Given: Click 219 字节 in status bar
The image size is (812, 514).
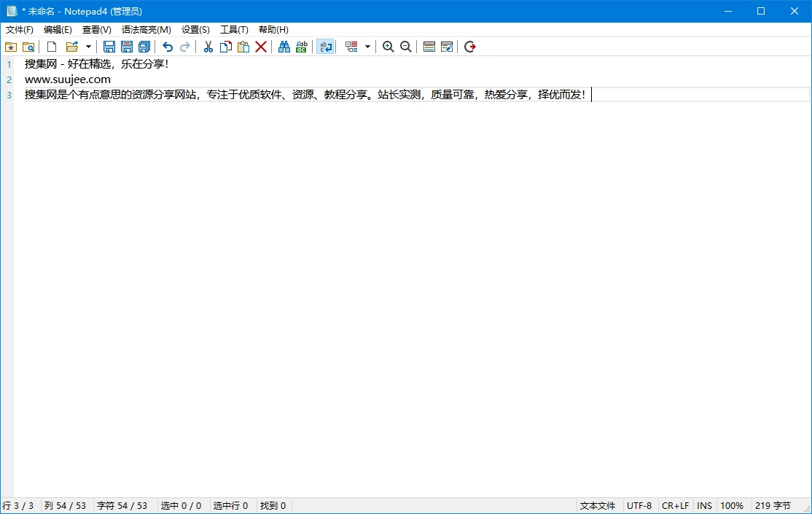Looking at the screenshot, I should tap(773, 506).
